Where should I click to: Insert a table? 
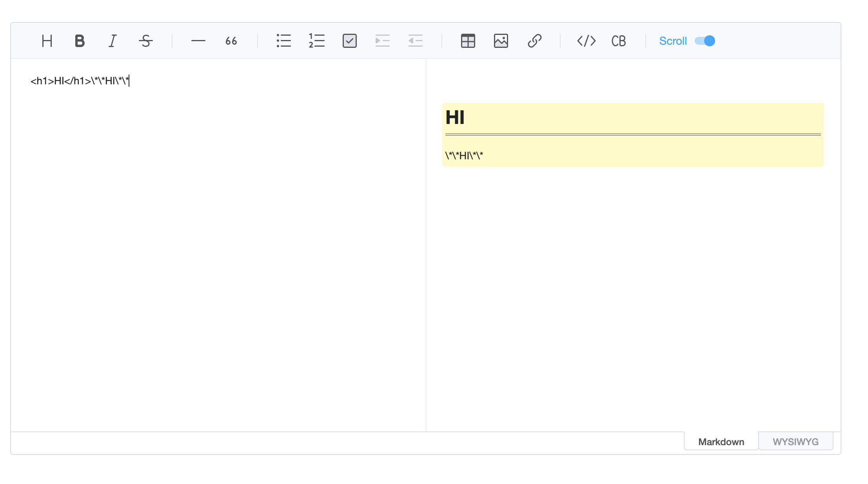pyautogui.click(x=468, y=41)
